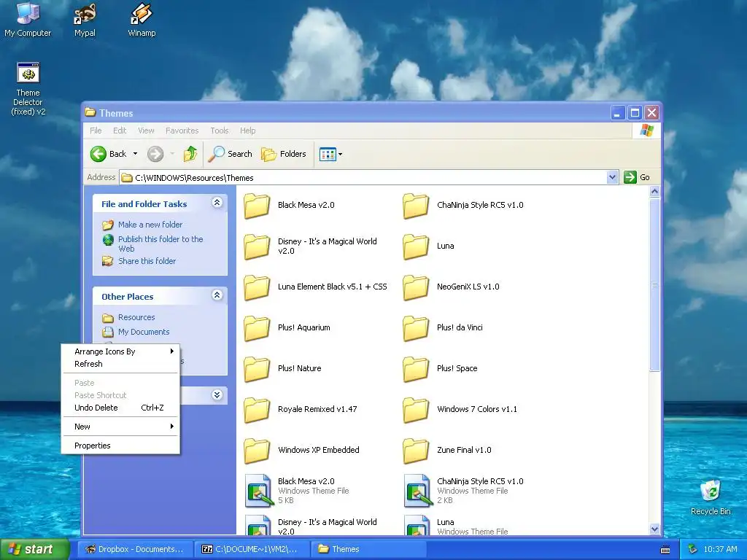
Task: Click Share this folder link
Action: click(147, 261)
